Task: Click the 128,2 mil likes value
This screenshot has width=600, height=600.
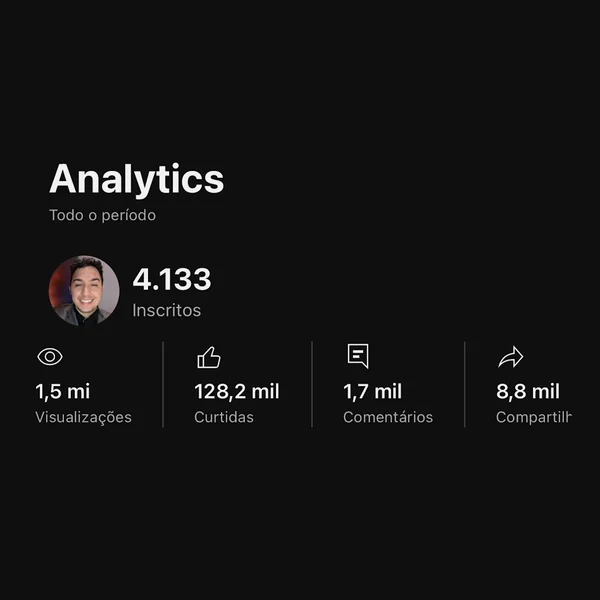Action: click(x=237, y=391)
